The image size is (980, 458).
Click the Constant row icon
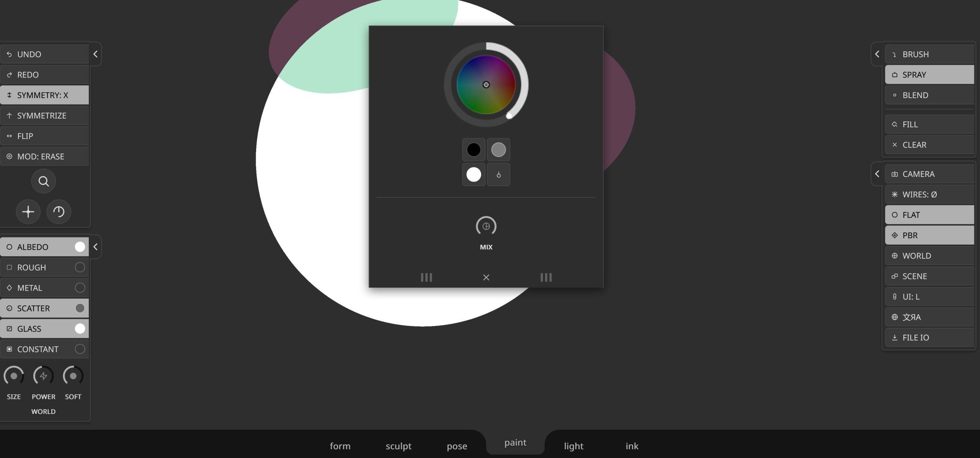click(9, 349)
